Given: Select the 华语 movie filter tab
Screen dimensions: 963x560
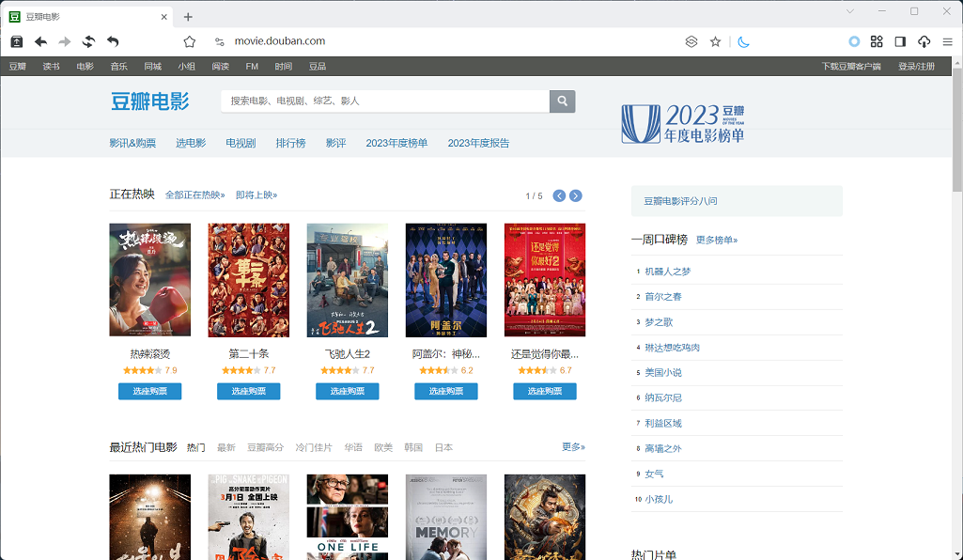Looking at the screenshot, I should point(353,447).
